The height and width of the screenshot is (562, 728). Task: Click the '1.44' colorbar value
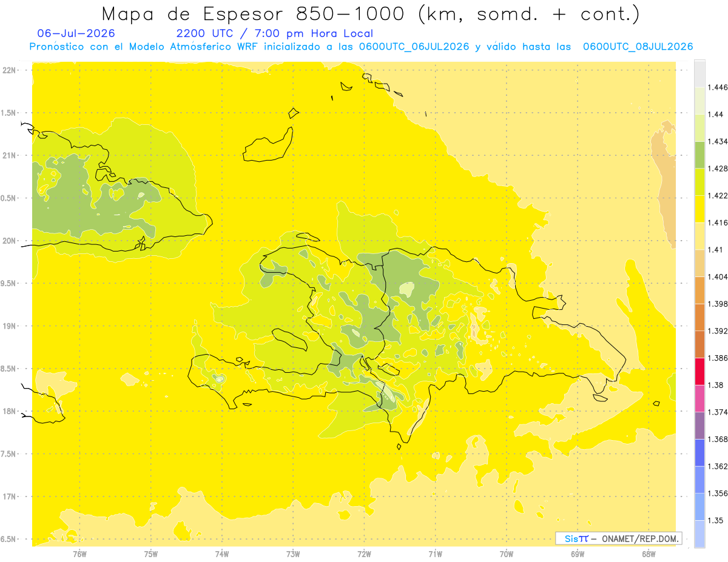[716, 115]
